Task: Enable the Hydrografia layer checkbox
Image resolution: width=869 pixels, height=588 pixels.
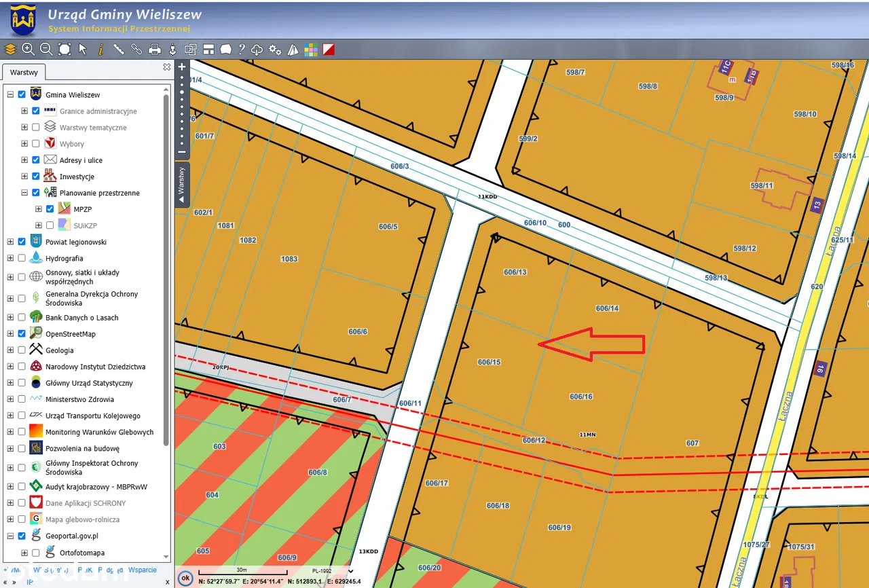Action: click(22, 258)
